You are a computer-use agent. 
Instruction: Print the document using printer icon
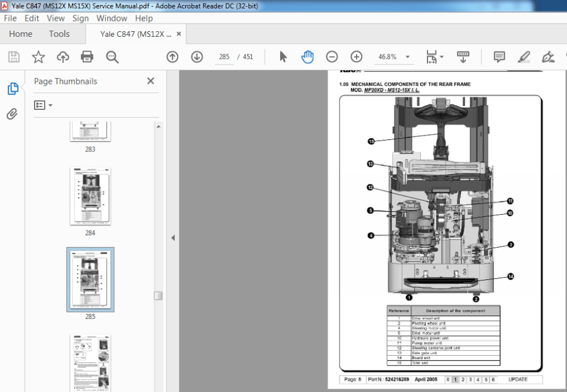[87, 57]
